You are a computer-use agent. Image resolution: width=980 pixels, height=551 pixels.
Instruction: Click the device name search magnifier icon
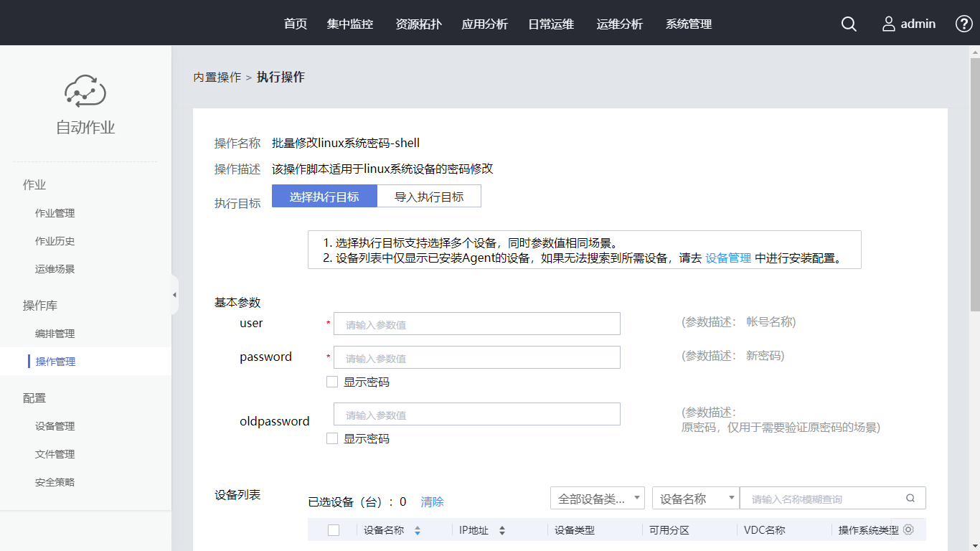tap(910, 498)
